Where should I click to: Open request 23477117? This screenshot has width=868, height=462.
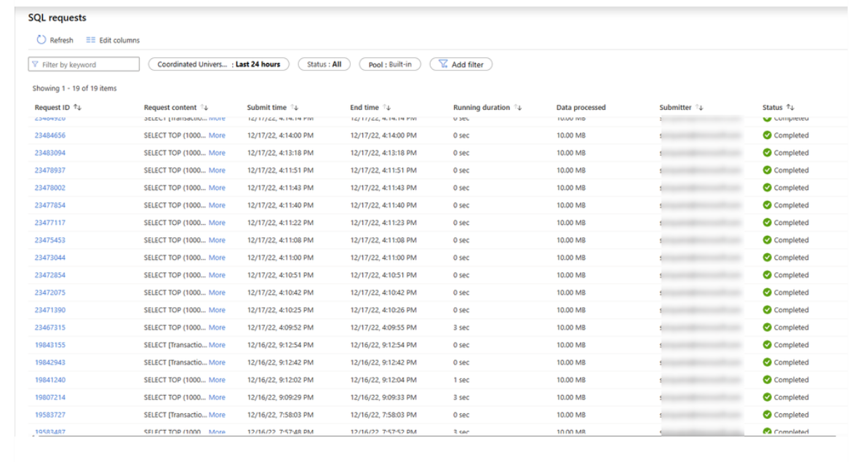49,223
